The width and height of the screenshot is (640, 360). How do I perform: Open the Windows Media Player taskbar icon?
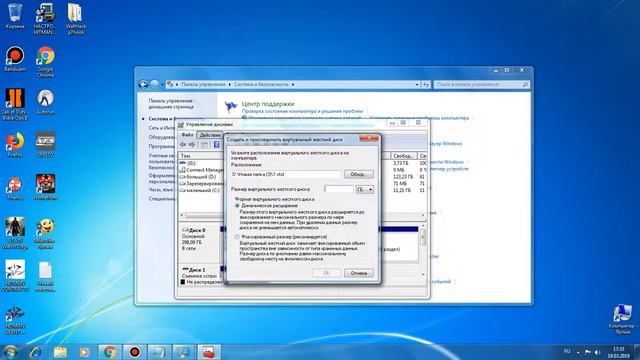[x=84, y=352]
